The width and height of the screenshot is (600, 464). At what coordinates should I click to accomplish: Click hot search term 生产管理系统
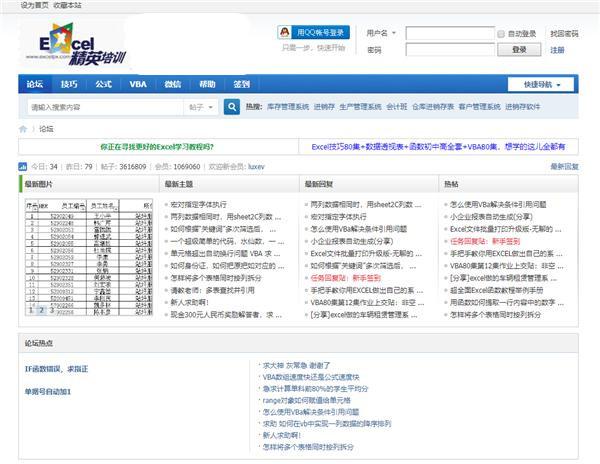[x=360, y=107]
